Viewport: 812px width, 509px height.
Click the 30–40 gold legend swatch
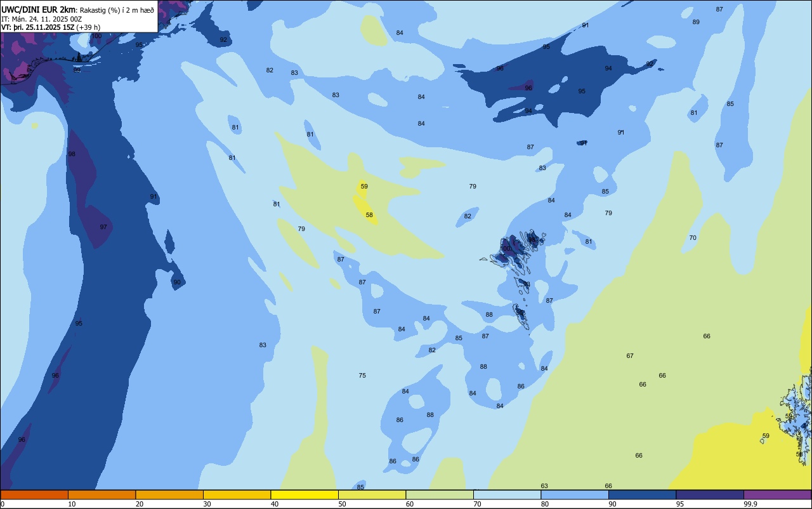pos(237,494)
